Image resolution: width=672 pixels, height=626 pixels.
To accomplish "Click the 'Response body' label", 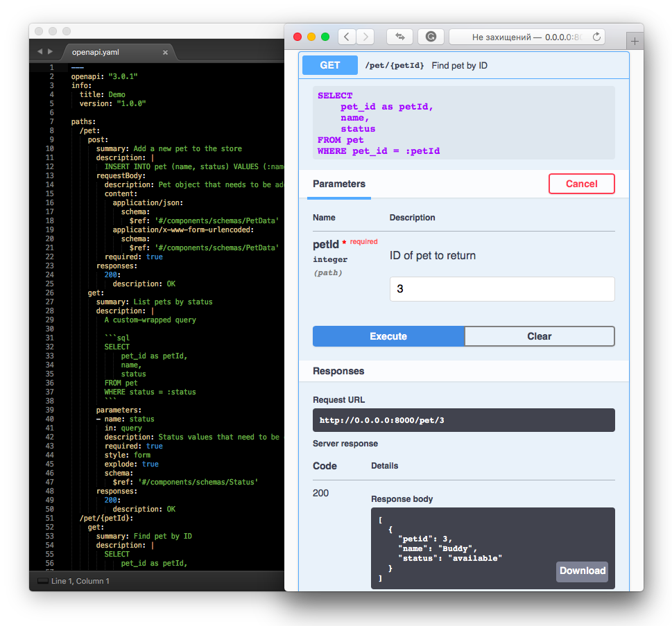I will coord(402,499).
